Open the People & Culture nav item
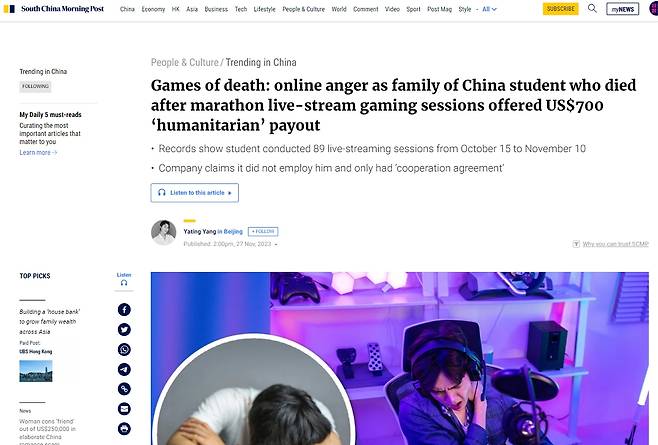658x445 pixels. (x=303, y=9)
